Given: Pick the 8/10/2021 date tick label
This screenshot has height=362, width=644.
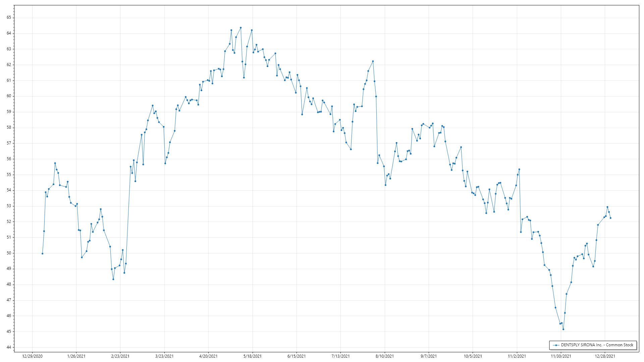Looking at the screenshot, I should (x=385, y=356).
